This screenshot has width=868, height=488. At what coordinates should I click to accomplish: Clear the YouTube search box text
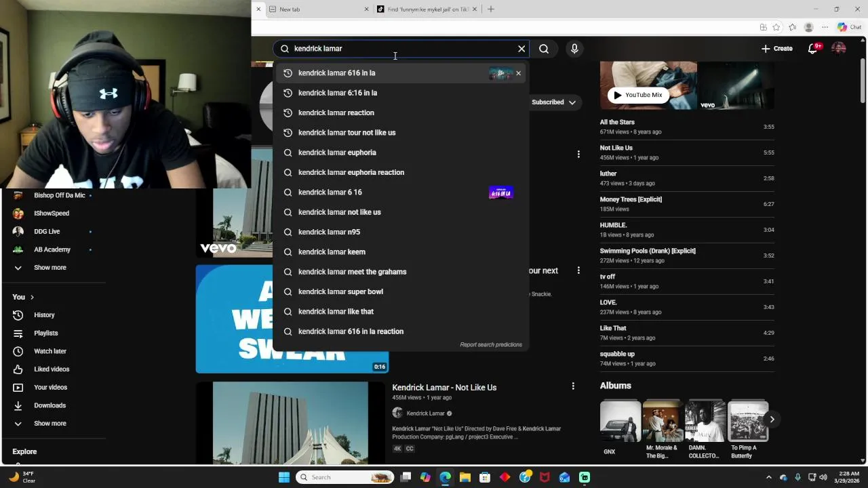tap(521, 49)
